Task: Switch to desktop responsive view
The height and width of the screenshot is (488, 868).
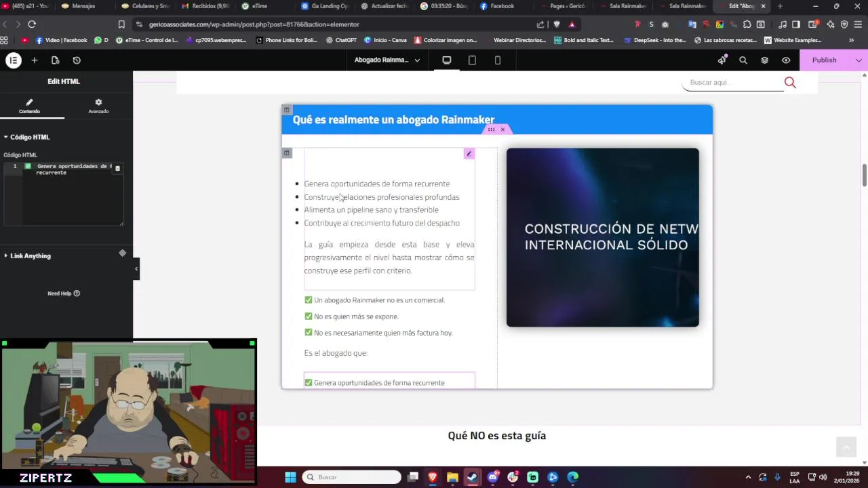Action: (447, 60)
